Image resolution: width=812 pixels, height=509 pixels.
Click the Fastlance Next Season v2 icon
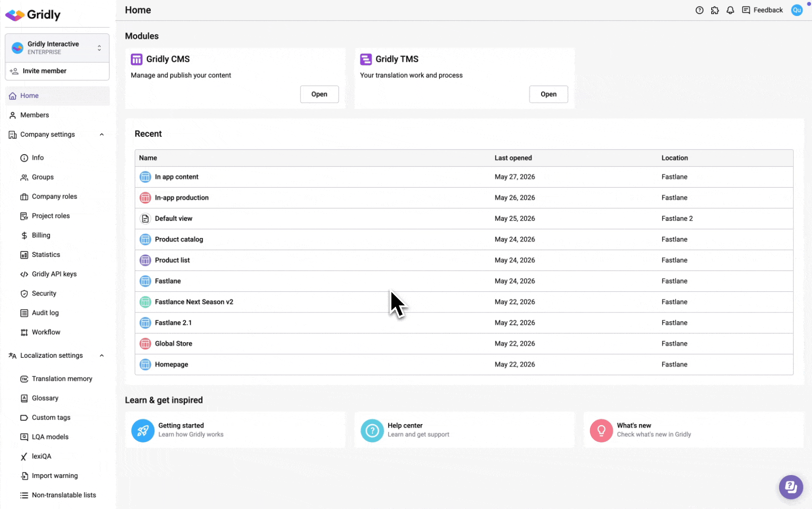click(x=145, y=302)
